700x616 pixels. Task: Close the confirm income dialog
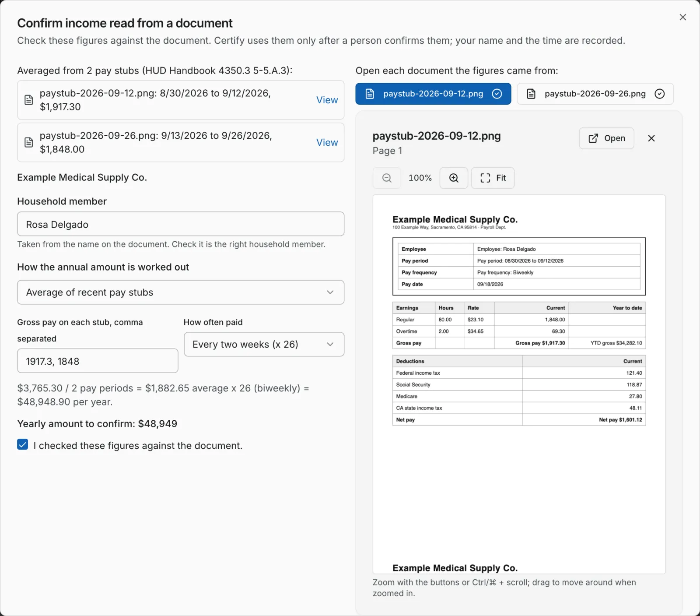(x=682, y=17)
